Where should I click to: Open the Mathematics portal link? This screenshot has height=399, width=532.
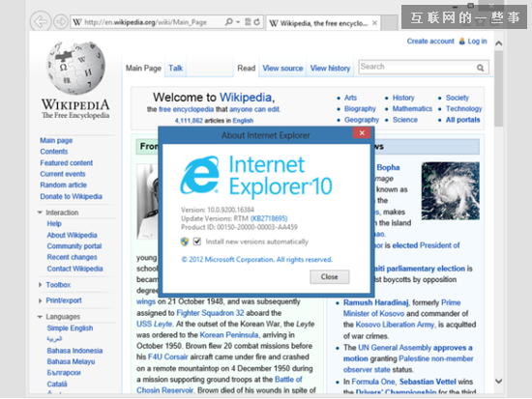pos(412,109)
